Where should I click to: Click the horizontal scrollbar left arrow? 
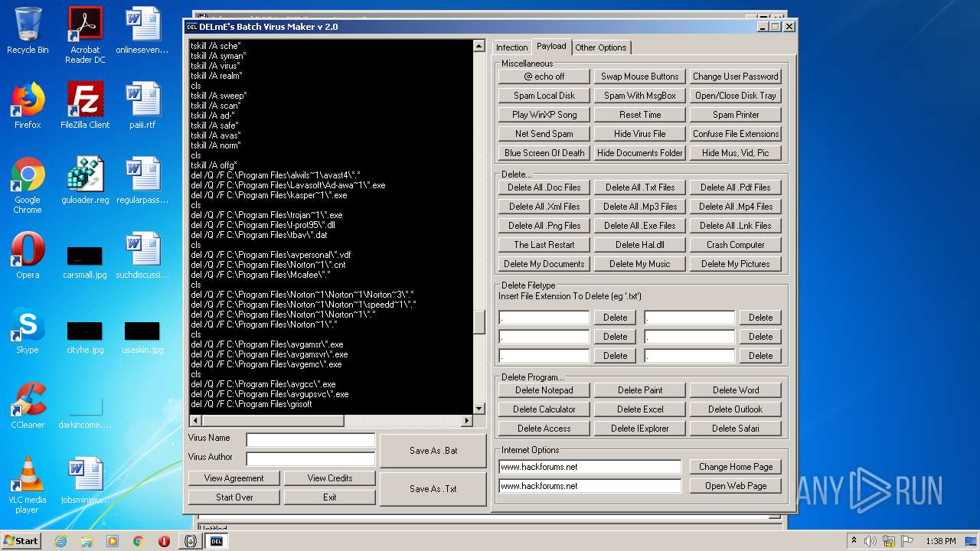click(x=195, y=421)
